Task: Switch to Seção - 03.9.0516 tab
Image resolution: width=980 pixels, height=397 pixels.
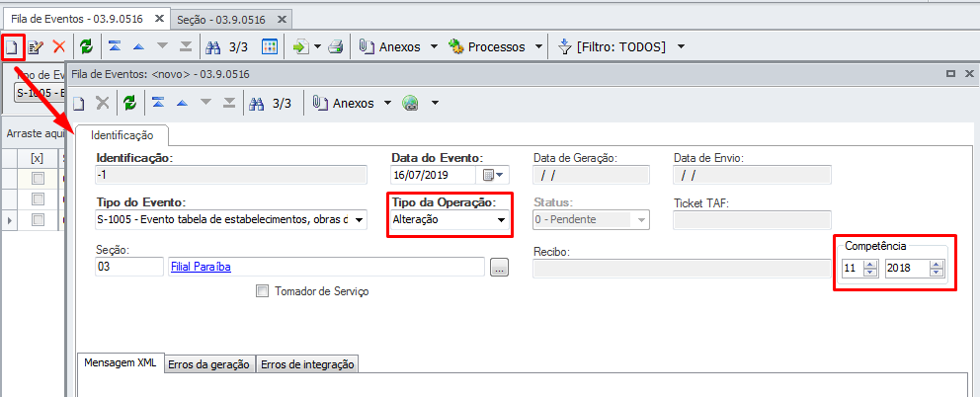Action: 220,20
